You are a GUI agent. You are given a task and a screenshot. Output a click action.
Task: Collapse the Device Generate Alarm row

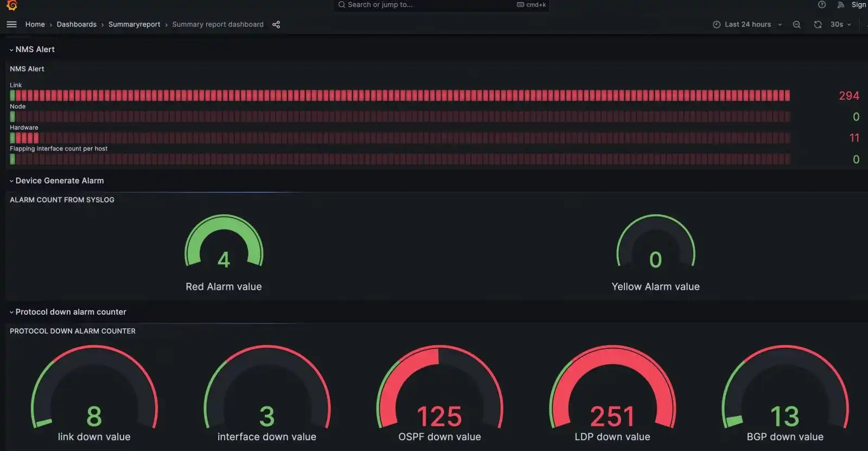tap(56, 181)
